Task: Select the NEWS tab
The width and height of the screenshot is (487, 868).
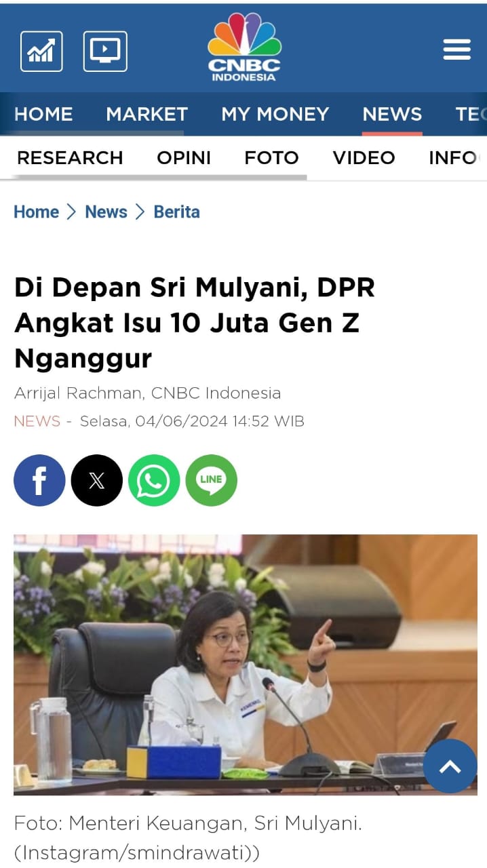Action: pyautogui.click(x=392, y=114)
